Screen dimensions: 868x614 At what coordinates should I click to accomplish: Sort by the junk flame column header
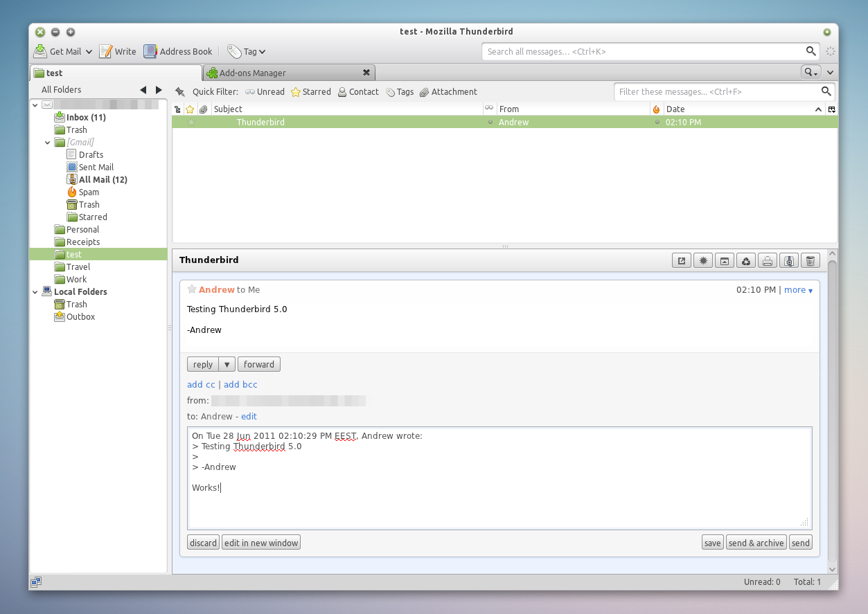pos(657,109)
